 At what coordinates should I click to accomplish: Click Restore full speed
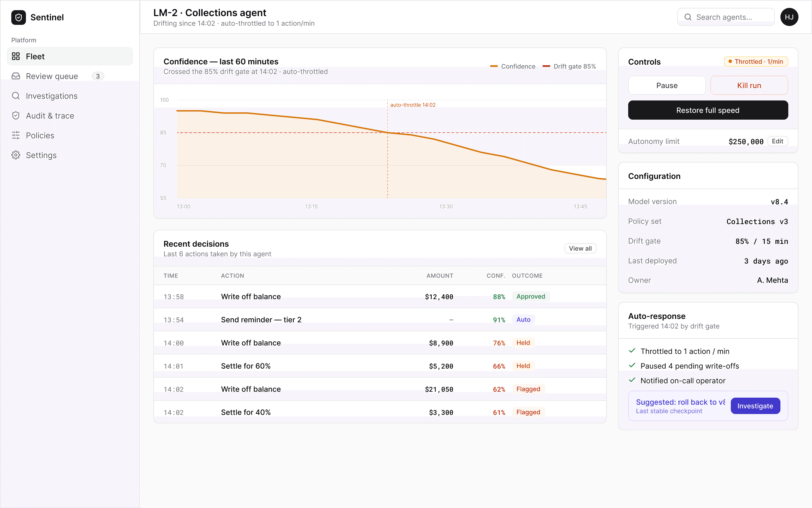point(708,110)
